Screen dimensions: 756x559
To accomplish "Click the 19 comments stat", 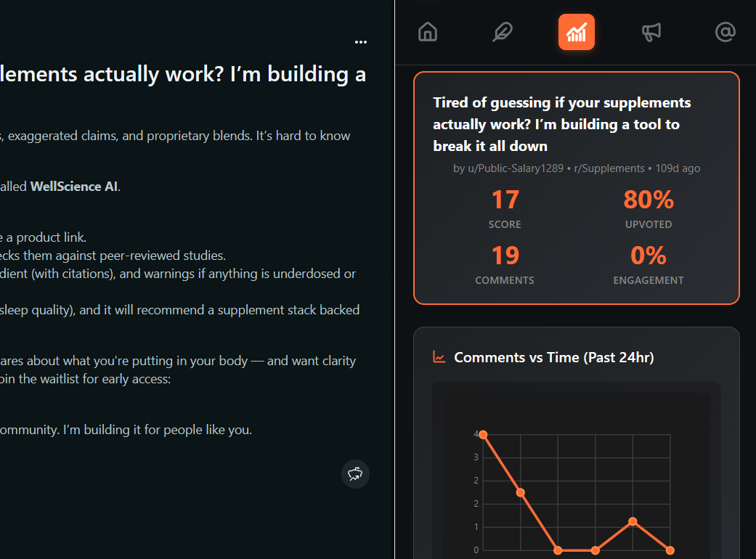I will 505,264.
